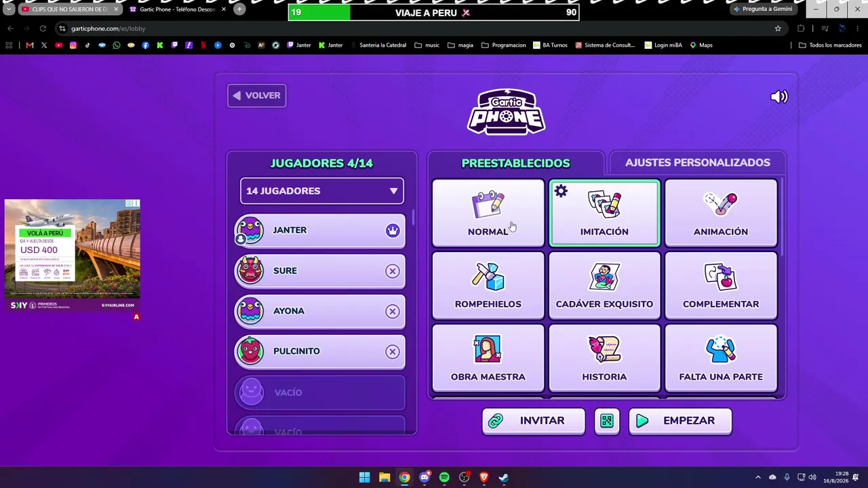Image resolution: width=868 pixels, height=488 pixels.
Task: Click the VOLVER back button
Action: tap(256, 96)
